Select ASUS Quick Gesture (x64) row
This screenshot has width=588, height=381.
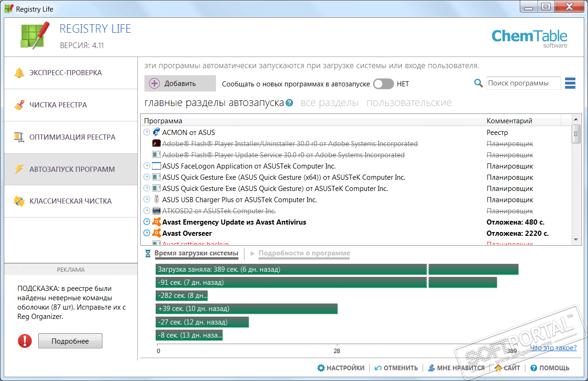pyautogui.click(x=356, y=177)
